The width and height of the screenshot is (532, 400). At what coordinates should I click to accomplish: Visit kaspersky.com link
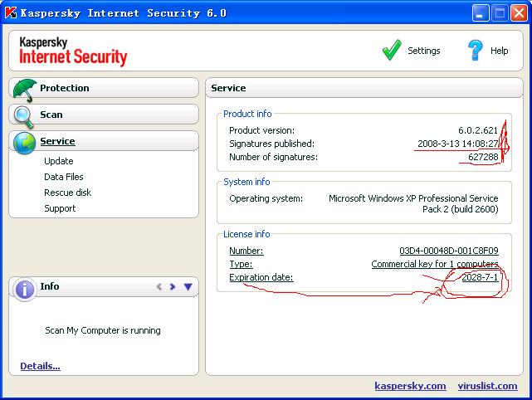point(410,386)
